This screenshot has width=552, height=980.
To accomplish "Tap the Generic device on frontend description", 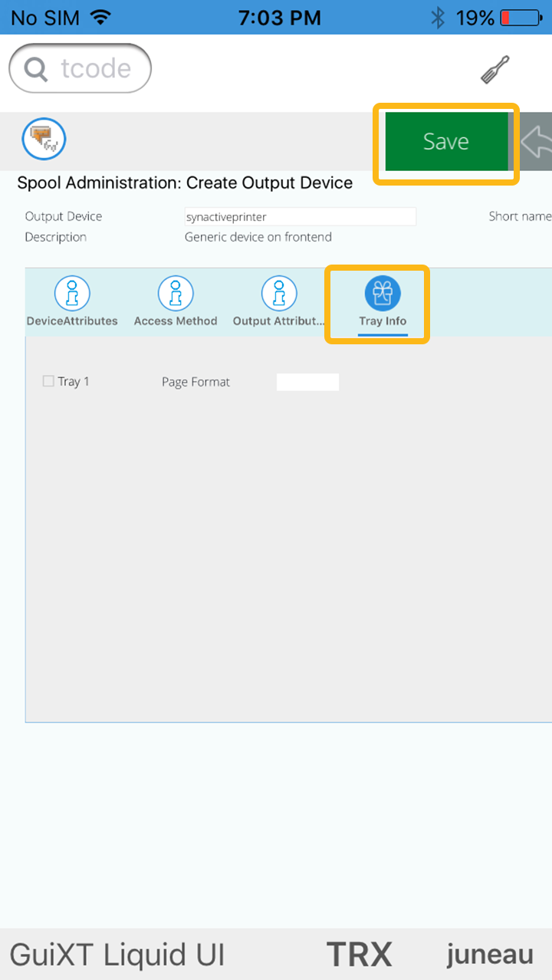I will tap(258, 237).
